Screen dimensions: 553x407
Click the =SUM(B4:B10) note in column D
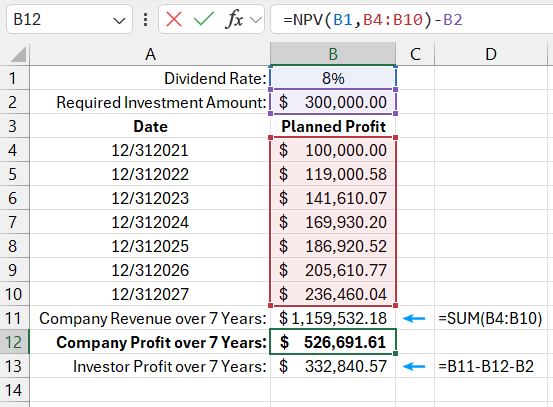[x=490, y=318]
